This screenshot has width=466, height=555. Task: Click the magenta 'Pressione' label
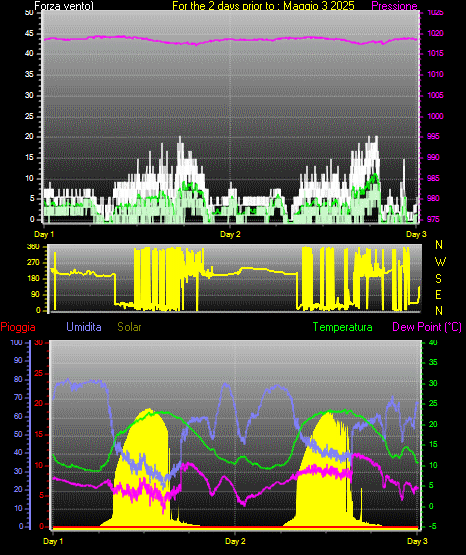394,6
